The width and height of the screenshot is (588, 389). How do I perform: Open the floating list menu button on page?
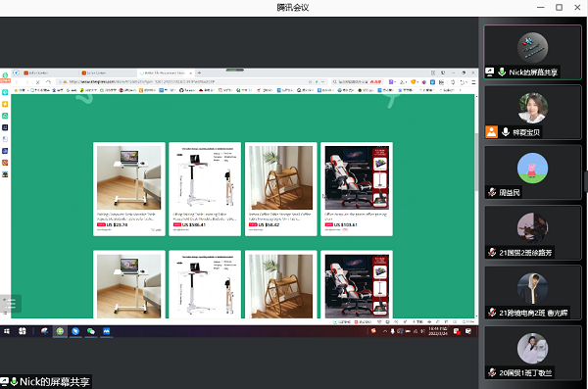[10, 304]
